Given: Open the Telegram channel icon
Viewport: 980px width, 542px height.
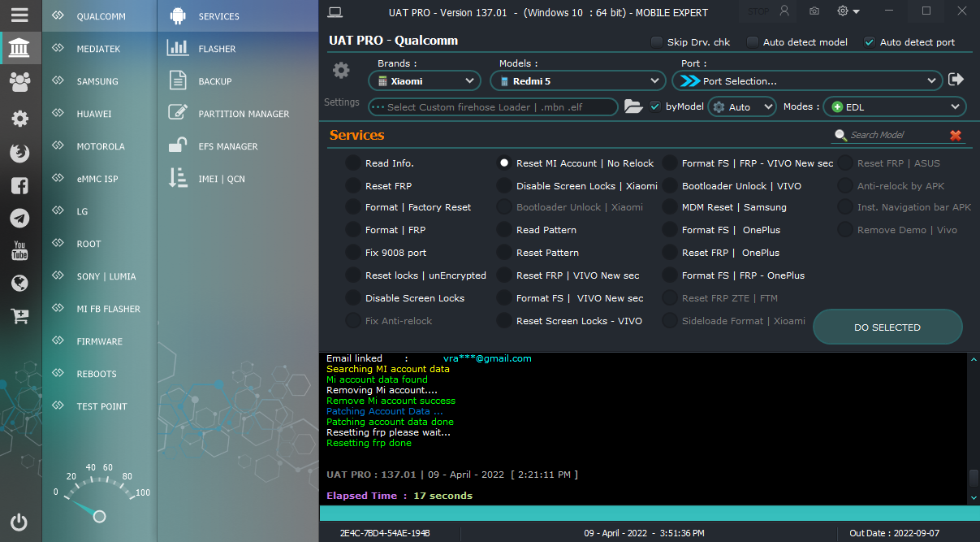Looking at the screenshot, I should [x=19, y=218].
